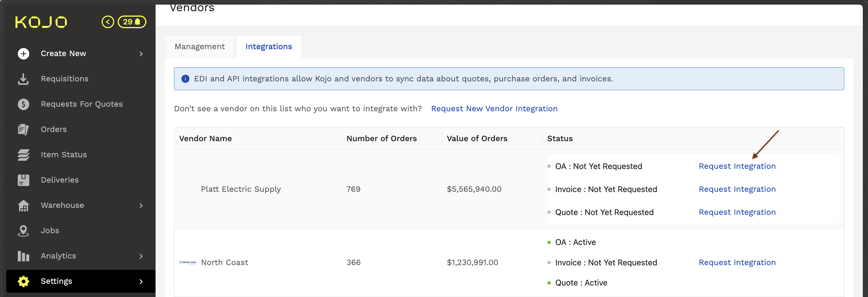
Task: Click the info icon in the EDI banner
Action: coord(185,79)
